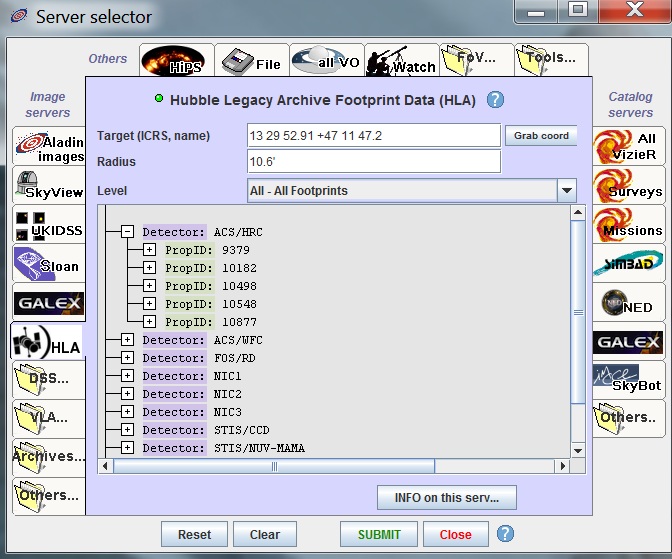Click the tree scroll left arrow
The image size is (672, 559).
click(105, 466)
